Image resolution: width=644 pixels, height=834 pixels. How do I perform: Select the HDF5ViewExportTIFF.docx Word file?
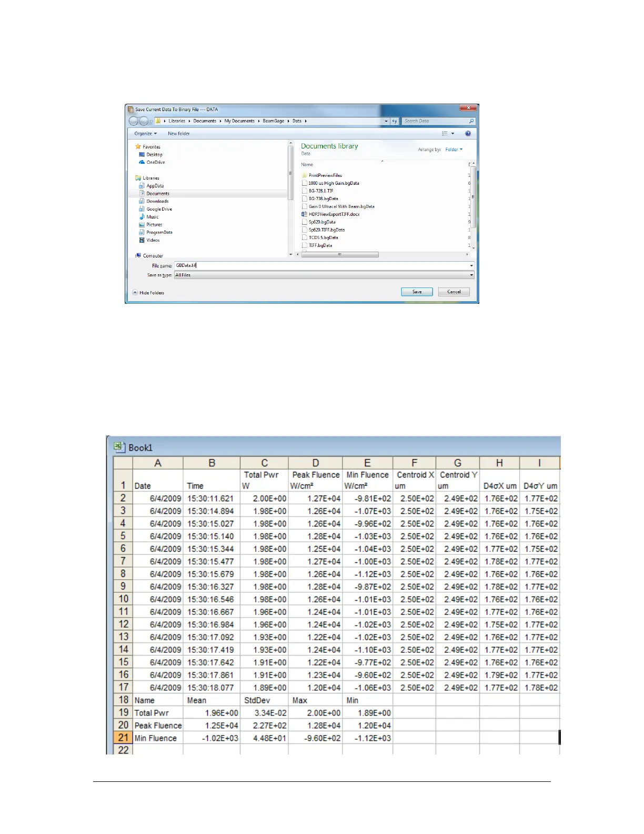tap(334, 214)
